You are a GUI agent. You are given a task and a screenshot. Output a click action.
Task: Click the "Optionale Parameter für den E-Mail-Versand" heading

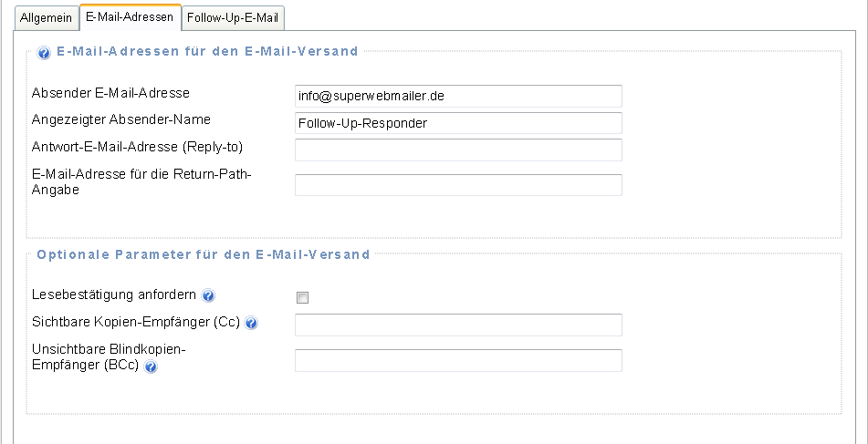click(204, 254)
